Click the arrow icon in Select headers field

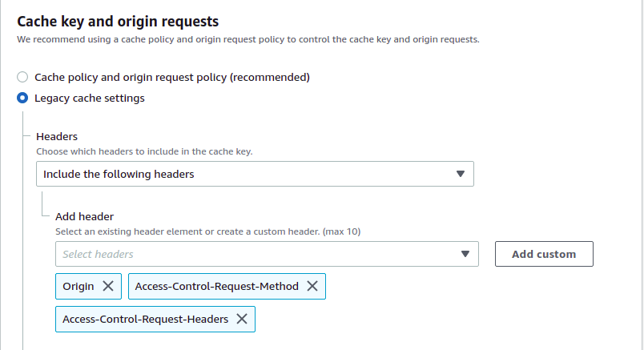465,254
